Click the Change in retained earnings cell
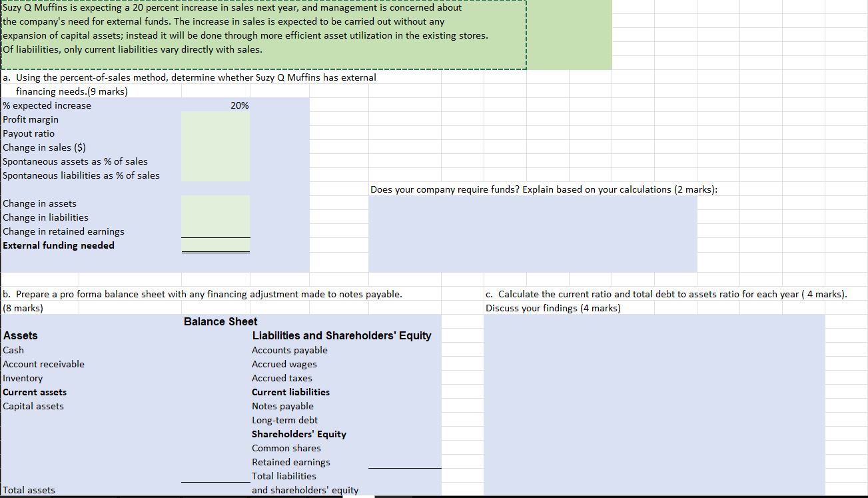 [215, 231]
